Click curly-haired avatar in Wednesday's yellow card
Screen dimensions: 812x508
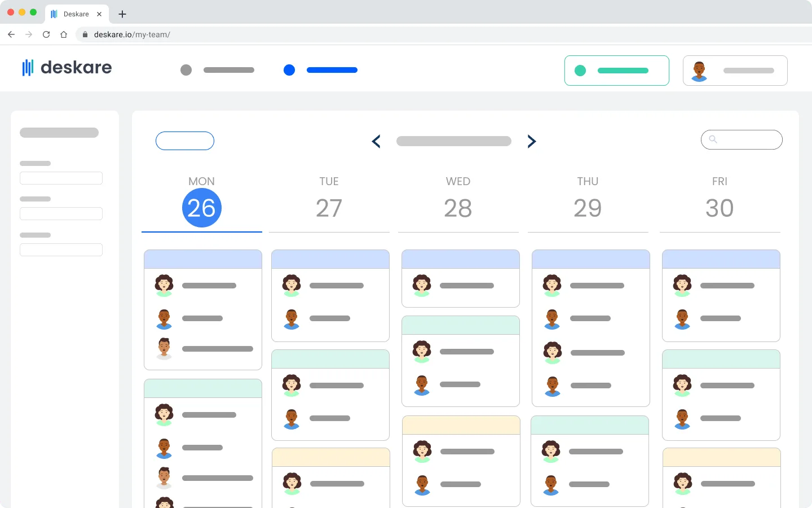tap(422, 452)
